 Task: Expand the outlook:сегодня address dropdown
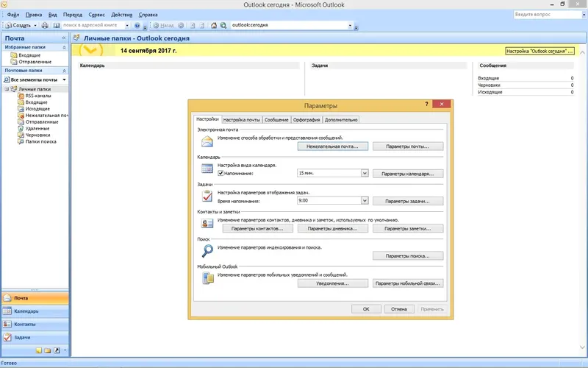pyautogui.click(x=351, y=25)
